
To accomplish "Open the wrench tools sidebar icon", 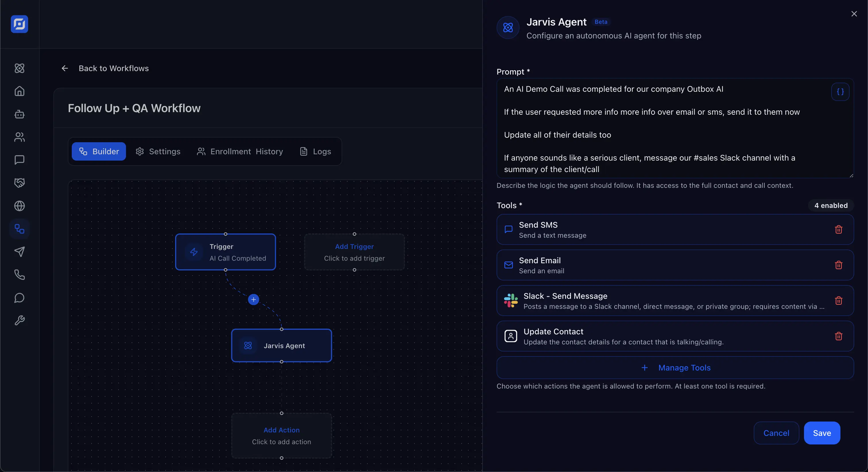I will pyautogui.click(x=20, y=321).
